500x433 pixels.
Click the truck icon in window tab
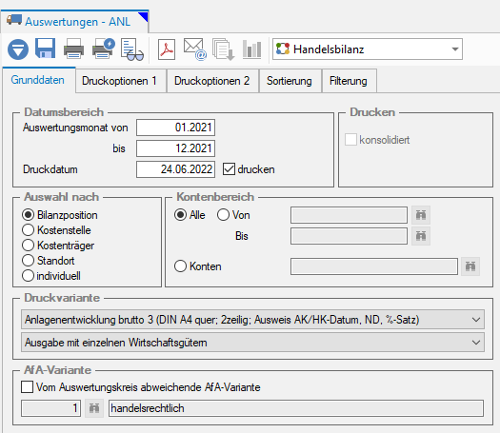[x=14, y=20]
